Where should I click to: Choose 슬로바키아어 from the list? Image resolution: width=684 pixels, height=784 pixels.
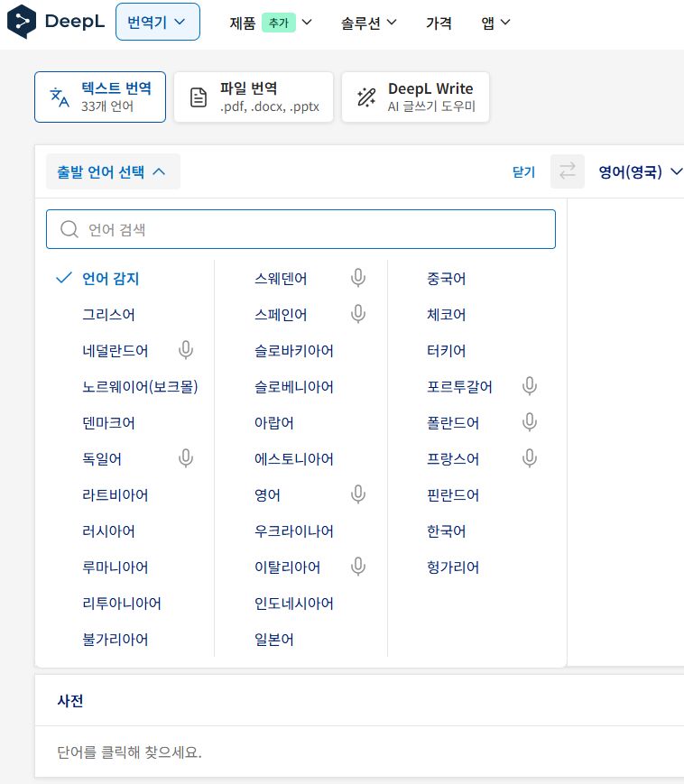(294, 351)
